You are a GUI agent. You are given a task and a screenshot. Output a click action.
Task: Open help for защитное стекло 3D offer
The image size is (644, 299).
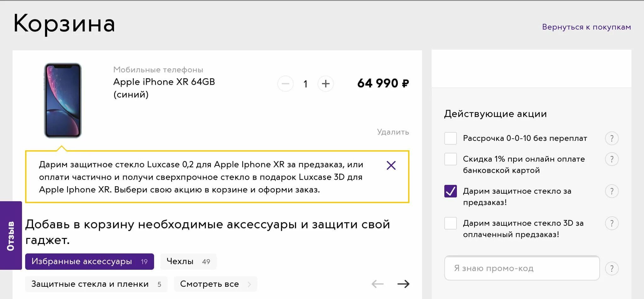click(612, 223)
